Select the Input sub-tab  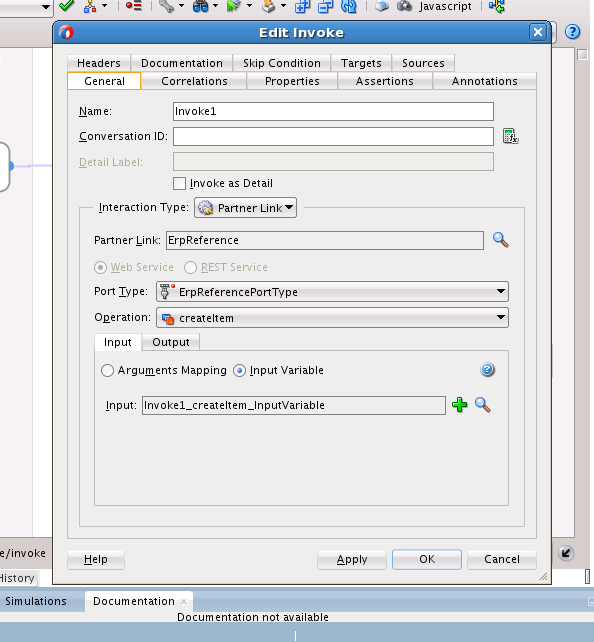tap(117, 342)
